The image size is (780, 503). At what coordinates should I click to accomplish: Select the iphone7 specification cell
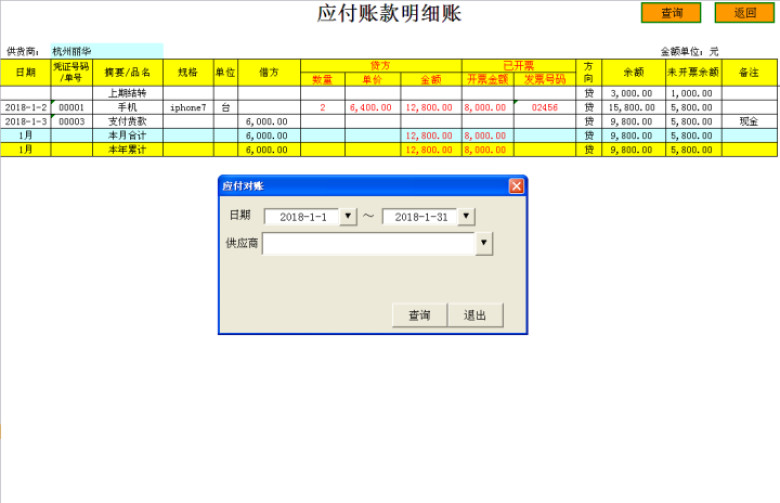coord(189,107)
